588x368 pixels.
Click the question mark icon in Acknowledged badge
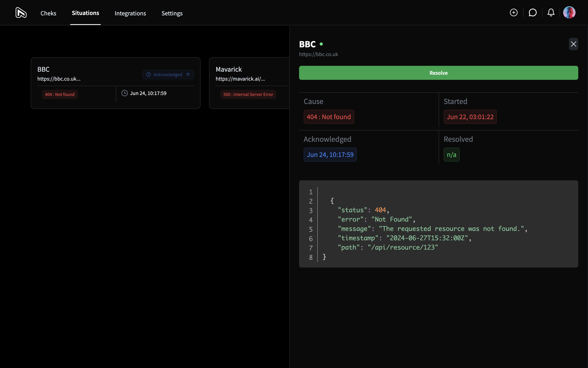[148, 74]
